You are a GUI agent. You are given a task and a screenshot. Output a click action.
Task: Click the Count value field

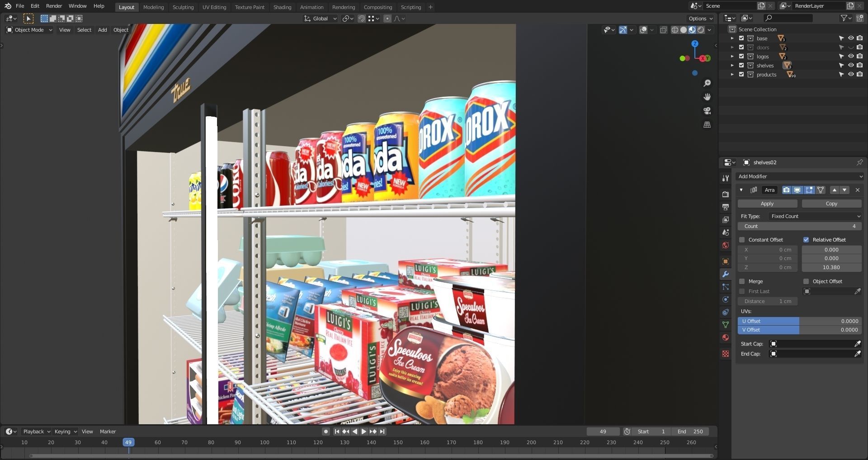(800, 226)
